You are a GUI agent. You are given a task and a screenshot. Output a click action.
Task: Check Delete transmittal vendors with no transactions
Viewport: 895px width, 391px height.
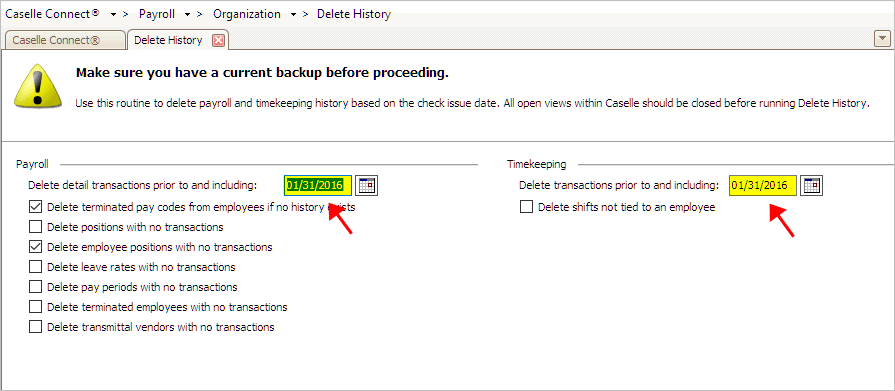click(35, 326)
